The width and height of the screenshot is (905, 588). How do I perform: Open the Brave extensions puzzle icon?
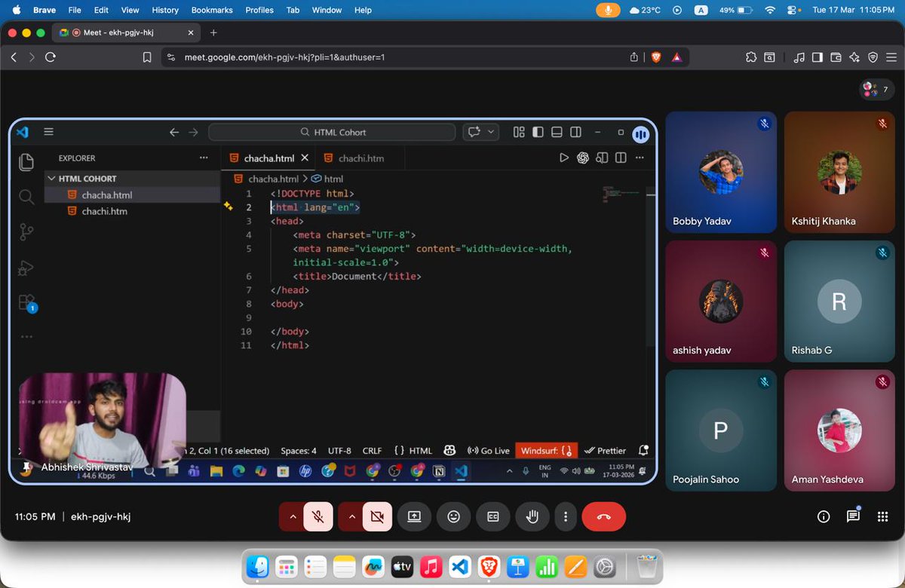[750, 57]
